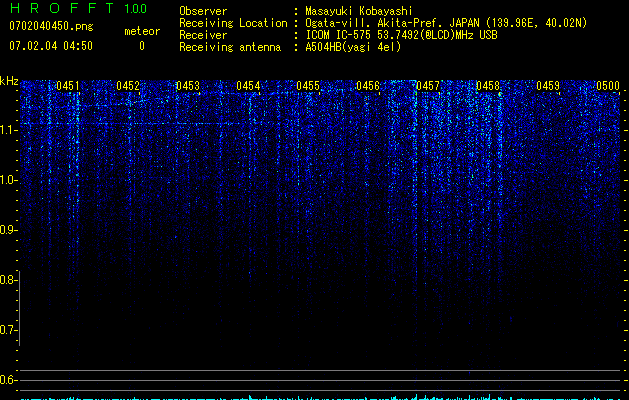Click the 0458 time marker
The image size is (629, 400).
pos(488,86)
